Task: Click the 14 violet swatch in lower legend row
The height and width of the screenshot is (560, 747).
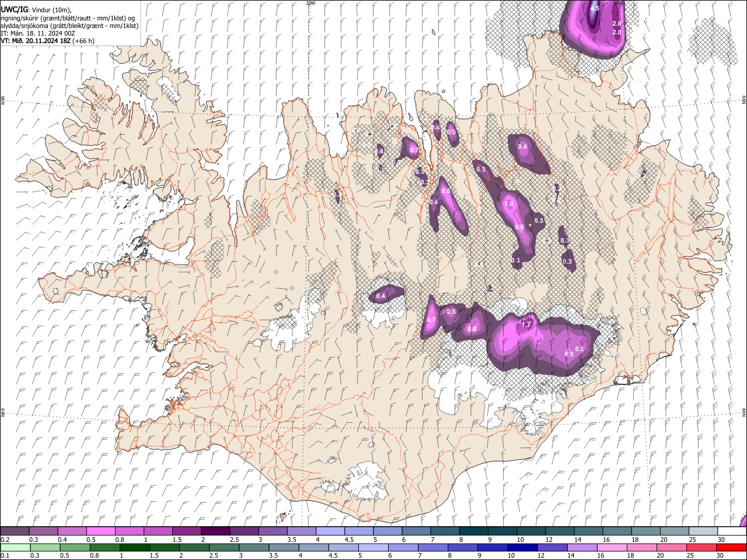Action: pos(582,547)
